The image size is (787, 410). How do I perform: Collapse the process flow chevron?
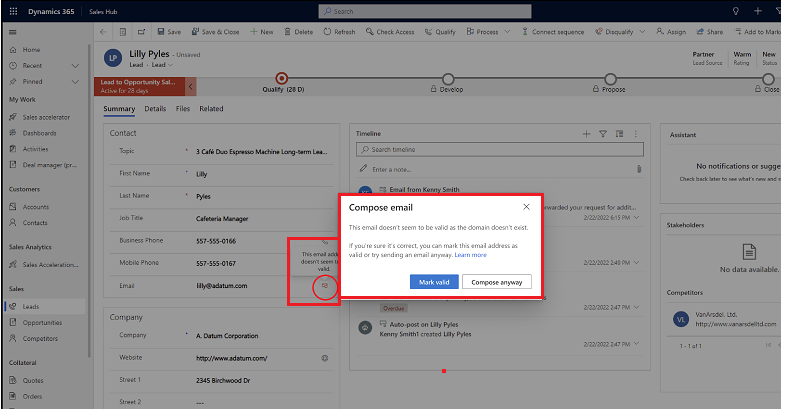pyautogui.click(x=191, y=86)
